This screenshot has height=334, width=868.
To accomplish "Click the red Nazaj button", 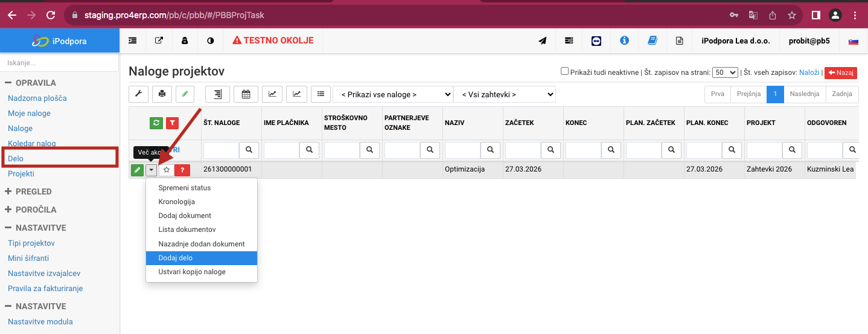I will click(841, 72).
